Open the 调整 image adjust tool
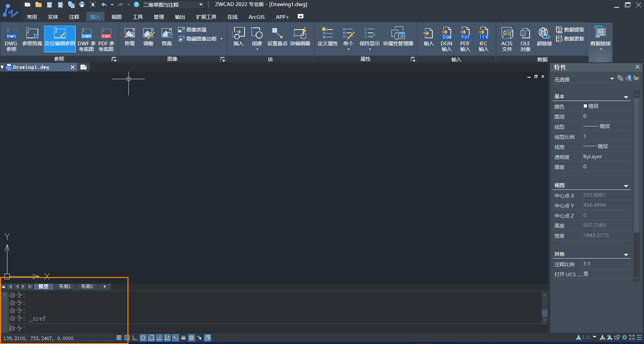The image size is (644, 344). click(x=148, y=37)
